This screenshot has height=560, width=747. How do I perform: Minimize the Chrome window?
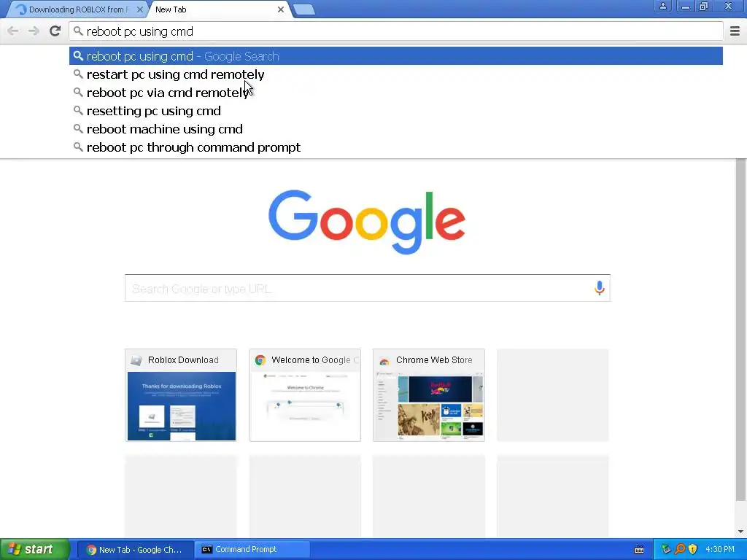coord(686,6)
